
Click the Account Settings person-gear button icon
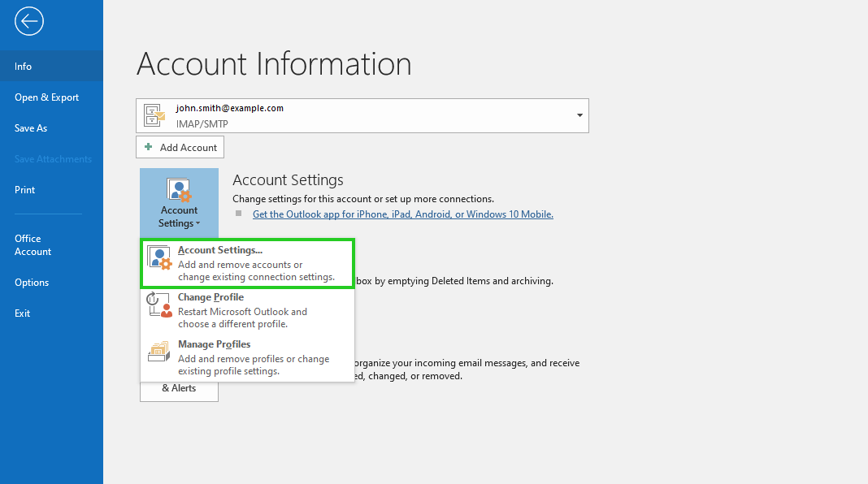[179, 190]
